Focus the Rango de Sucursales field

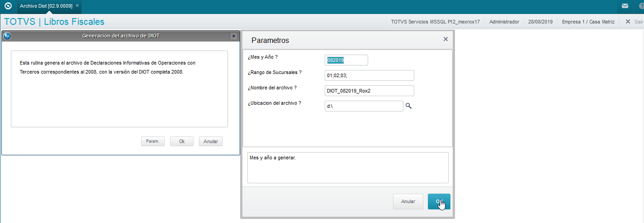pos(369,75)
